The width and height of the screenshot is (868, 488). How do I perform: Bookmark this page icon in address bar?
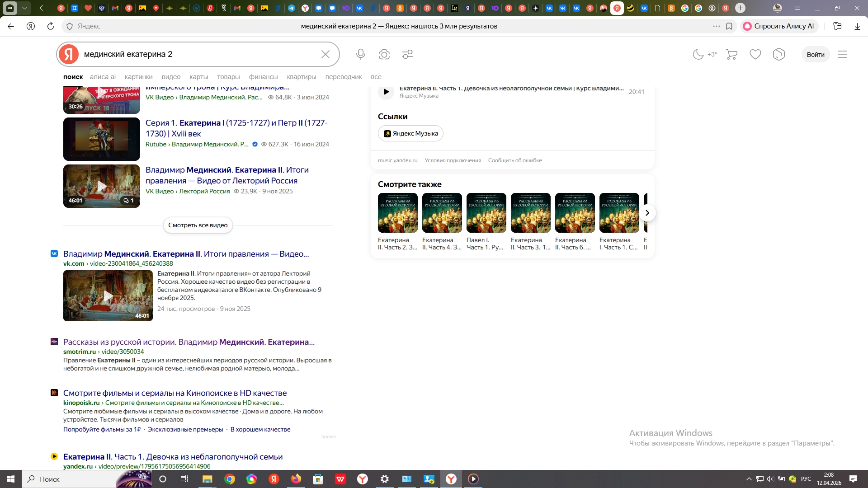click(729, 26)
